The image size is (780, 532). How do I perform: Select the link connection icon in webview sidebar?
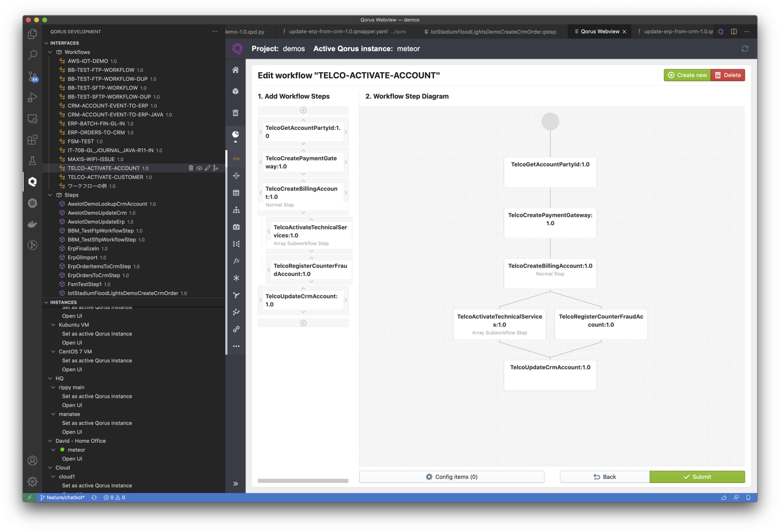pyautogui.click(x=236, y=329)
